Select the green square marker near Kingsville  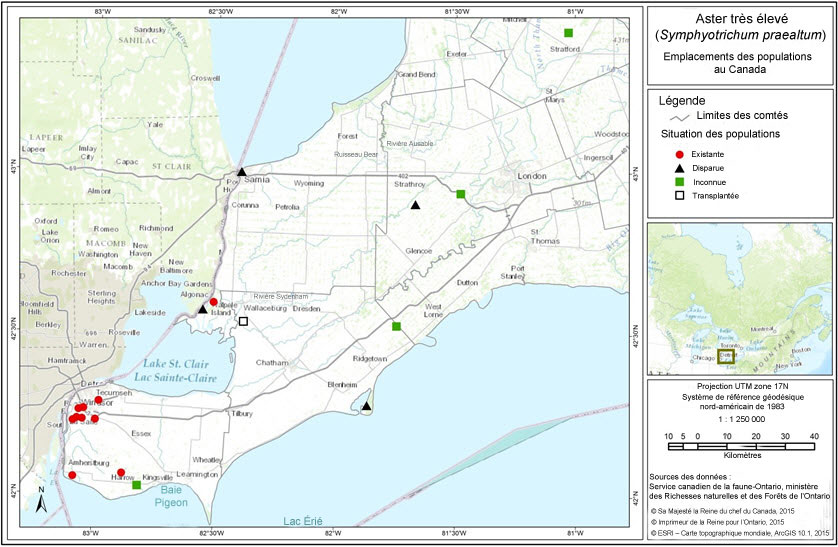(137, 485)
